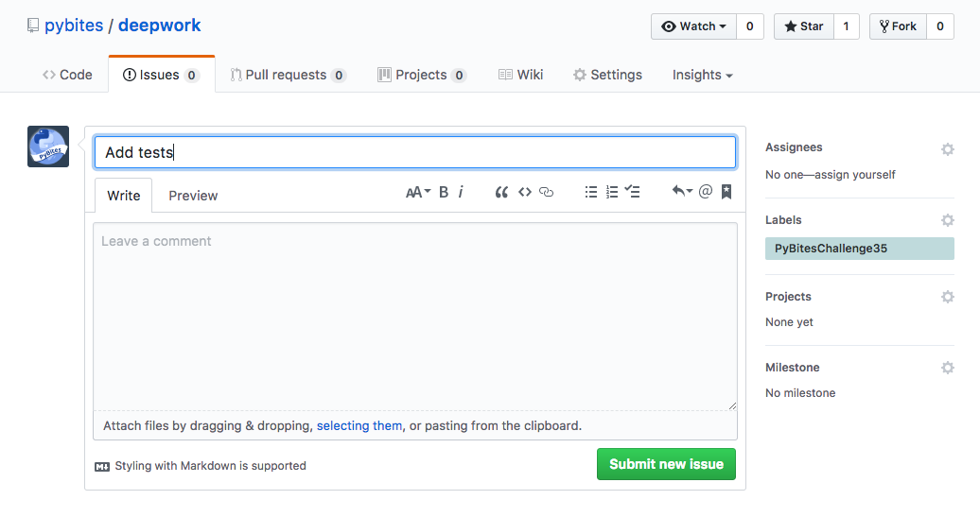Reference an issue with bookmark icon
Image resolution: width=980 pixels, height=517 pixels.
tap(726, 192)
